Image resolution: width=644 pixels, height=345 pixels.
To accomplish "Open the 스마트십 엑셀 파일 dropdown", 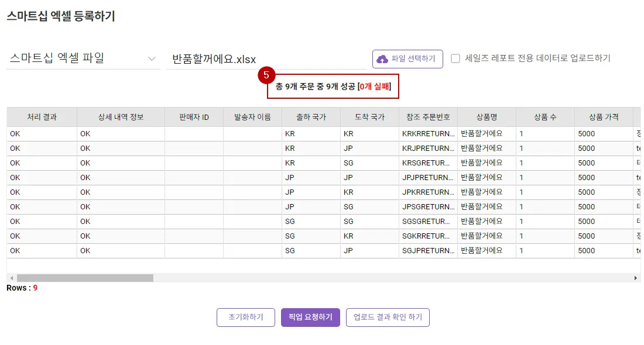I will (x=83, y=58).
